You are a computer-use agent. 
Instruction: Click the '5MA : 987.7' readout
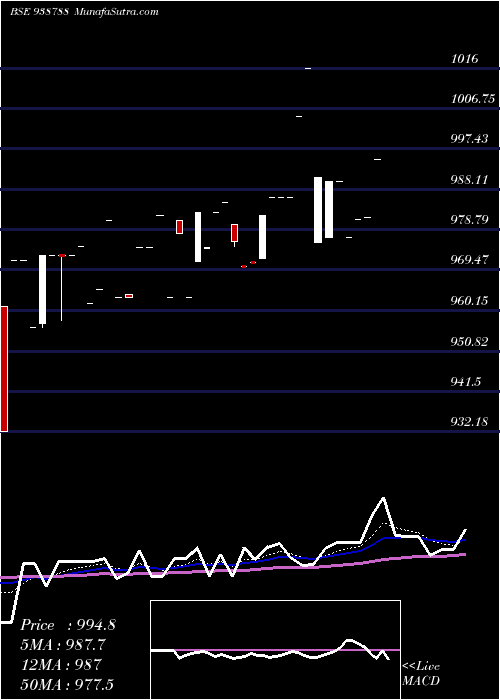(65, 645)
